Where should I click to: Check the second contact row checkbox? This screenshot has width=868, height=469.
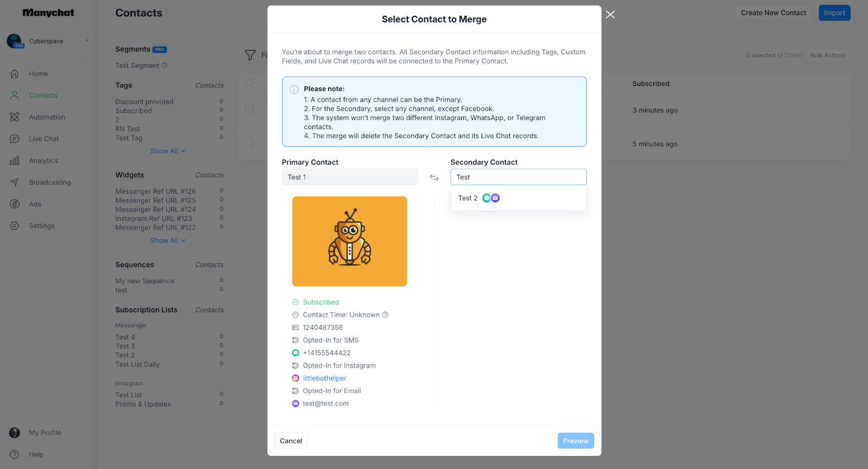tap(250, 143)
